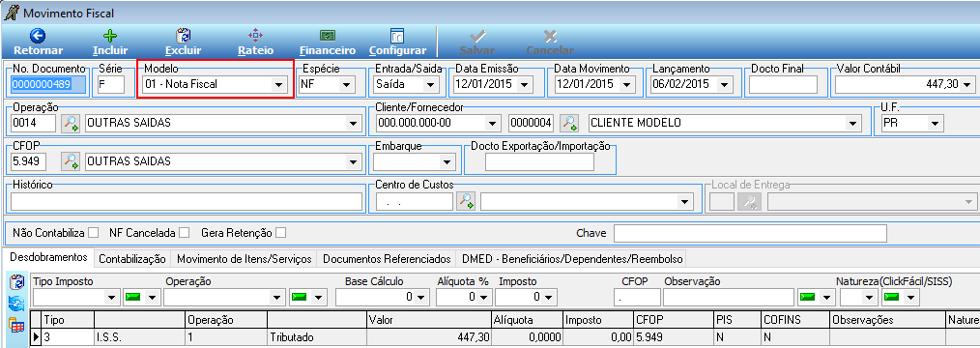Click the greyed-out Cancelar X button

point(550,43)
